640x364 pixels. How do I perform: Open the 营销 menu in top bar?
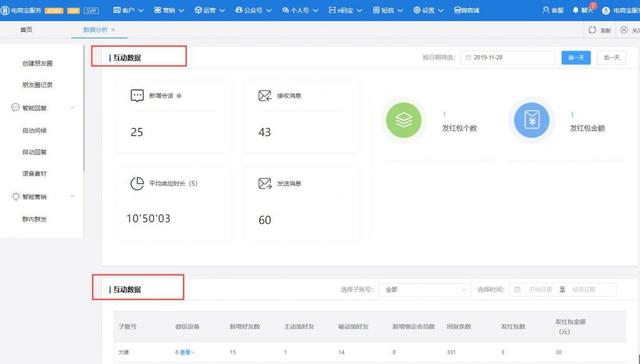coord(169,10)
